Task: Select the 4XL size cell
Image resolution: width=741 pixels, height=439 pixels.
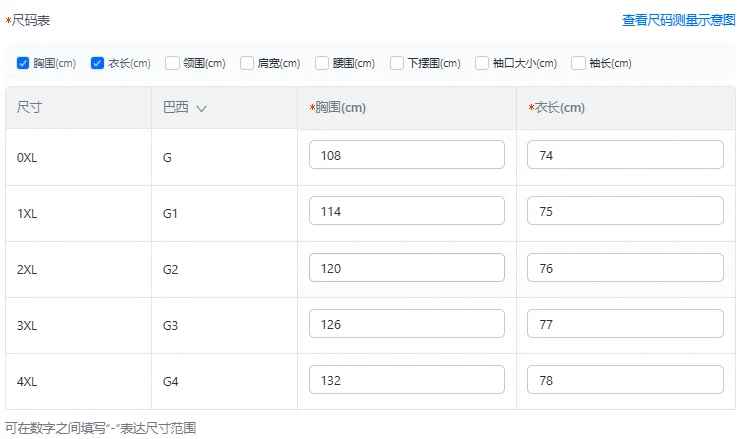Action: click(78, 381)
